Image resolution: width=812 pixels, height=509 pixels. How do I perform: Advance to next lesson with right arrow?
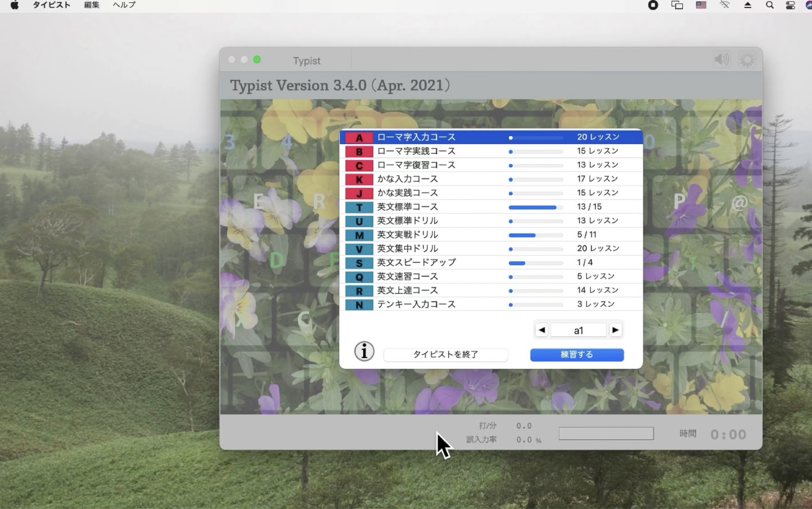615,330
